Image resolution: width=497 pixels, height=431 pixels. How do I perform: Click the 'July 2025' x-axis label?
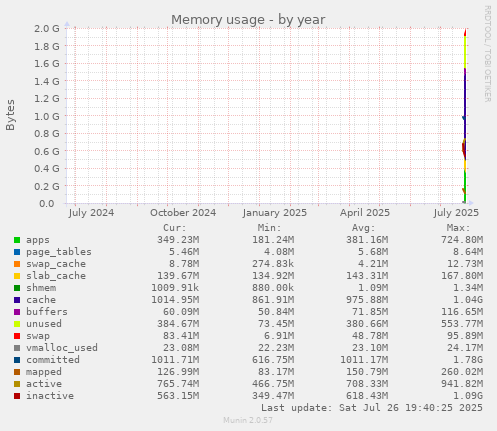click(456, 213)
